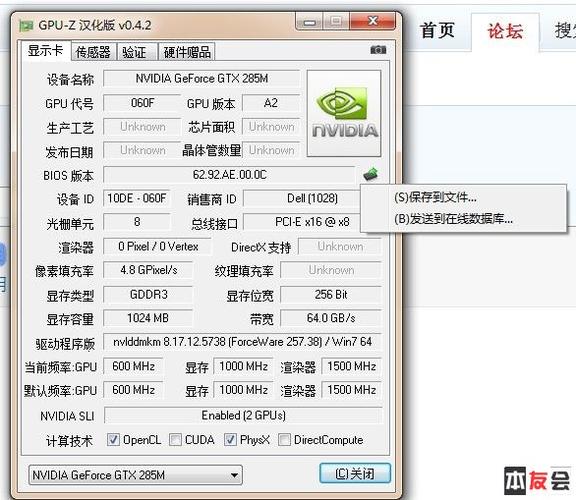Screen dimensions: 576x500
Task: Click the 光栅单元 value 8
Action: tap(137, 222)
